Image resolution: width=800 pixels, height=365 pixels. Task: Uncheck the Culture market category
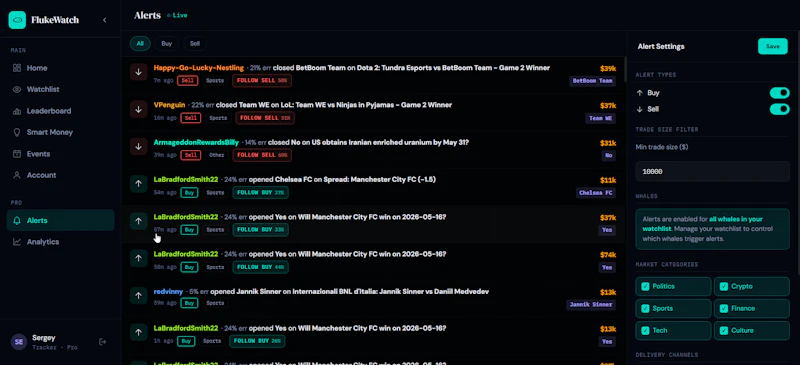coord(752,330)
